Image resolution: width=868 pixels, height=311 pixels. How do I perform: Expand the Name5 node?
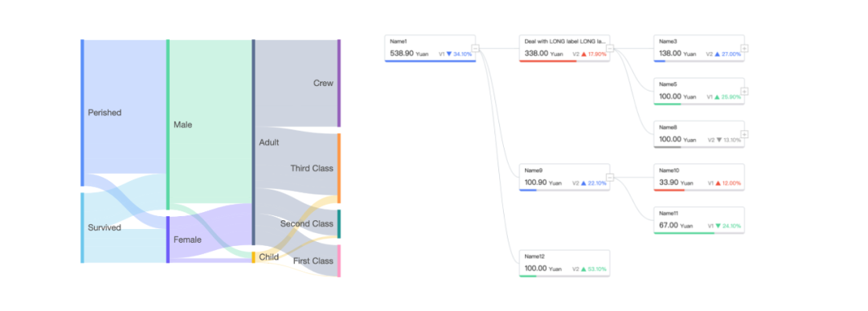coord(744,92)
